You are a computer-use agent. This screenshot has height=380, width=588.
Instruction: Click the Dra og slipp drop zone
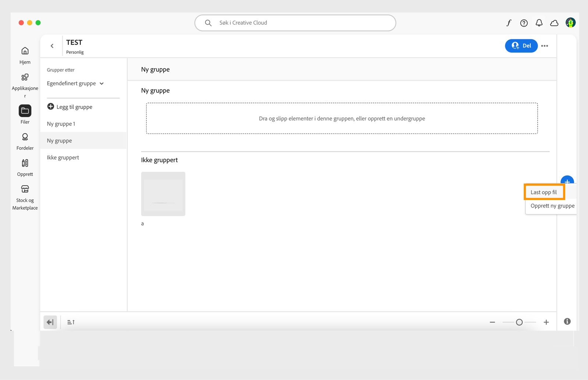[x=342, y=118]
